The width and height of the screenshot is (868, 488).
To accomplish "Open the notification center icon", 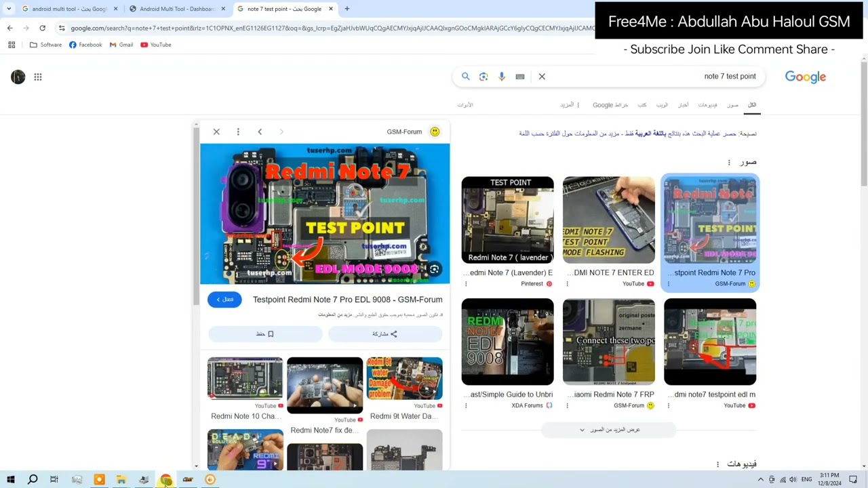I will [853, 480].
